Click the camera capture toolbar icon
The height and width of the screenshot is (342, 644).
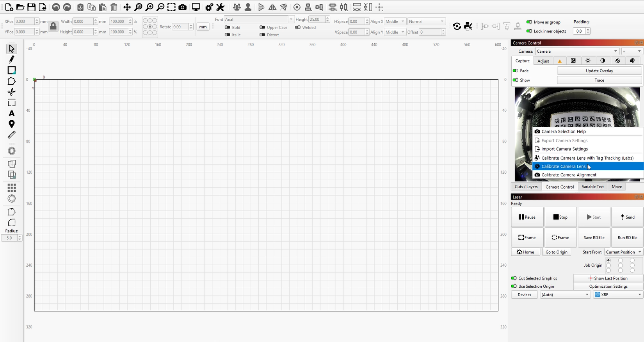point(182,7)
